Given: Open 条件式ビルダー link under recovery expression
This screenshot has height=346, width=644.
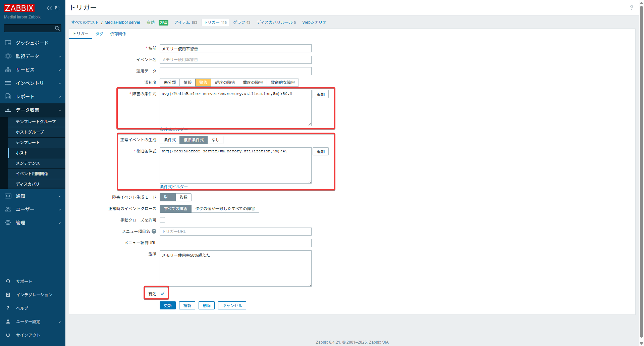Looking at the screenshot, I should pyautogui.click(x=174, y=187).
